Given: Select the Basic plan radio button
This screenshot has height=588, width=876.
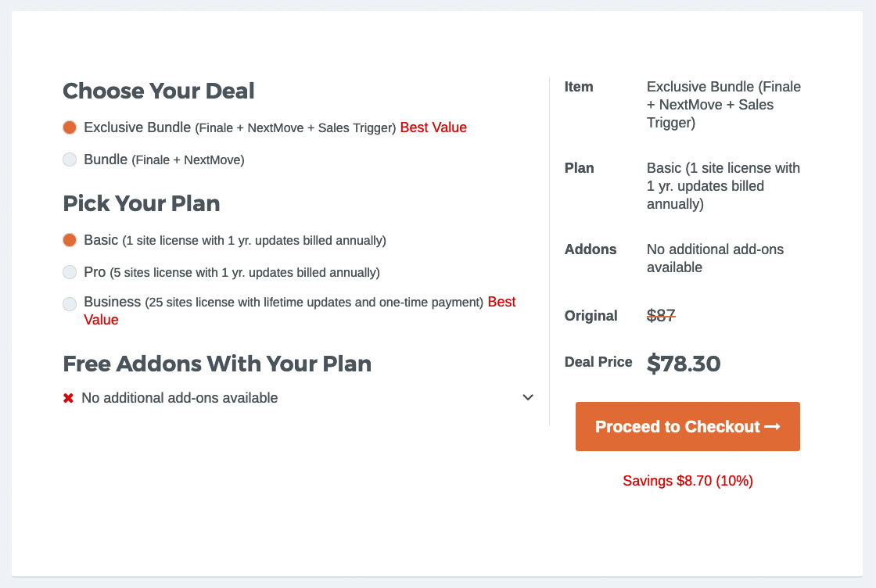Looking at the screenshot, I should coord(70,240).
